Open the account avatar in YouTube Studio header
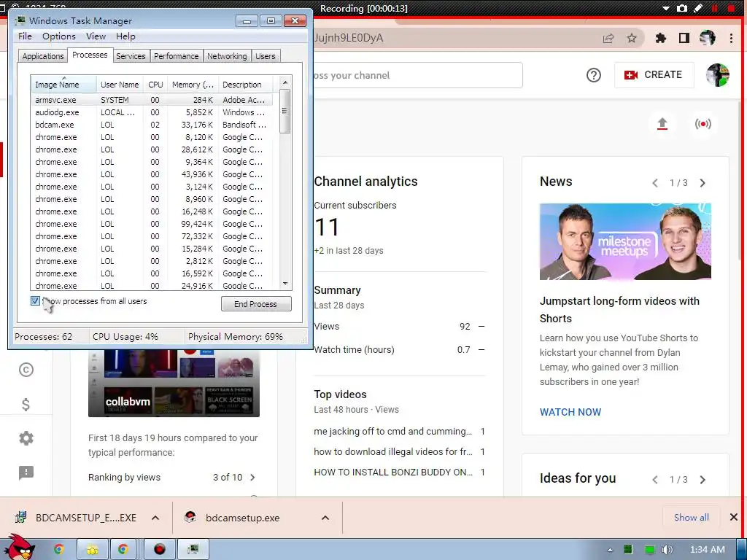The image size is (747, 560). click(718, 75)
